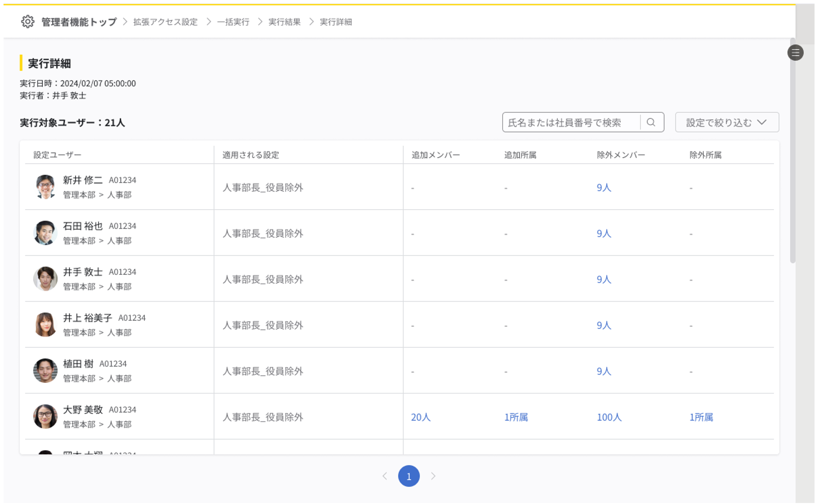Click the settings gear icon in breadcrumb
Viewport: 815px width, 504px height.
click(28, 22)
